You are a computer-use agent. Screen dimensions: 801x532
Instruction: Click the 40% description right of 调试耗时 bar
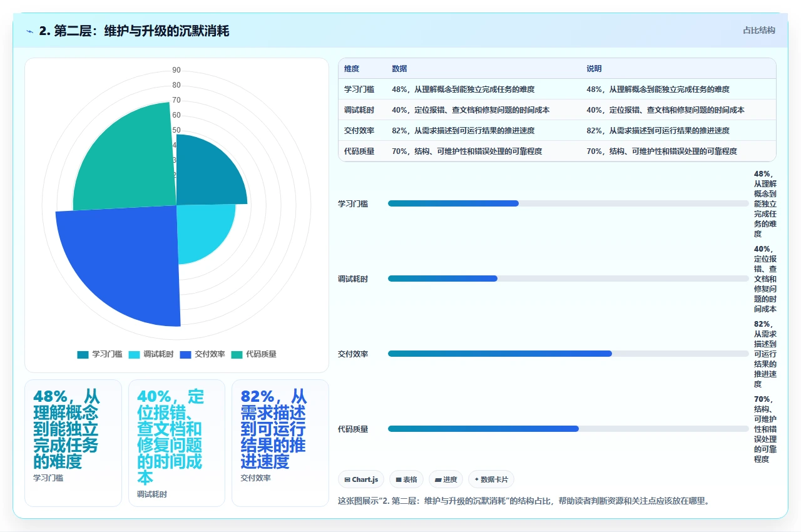765,279
